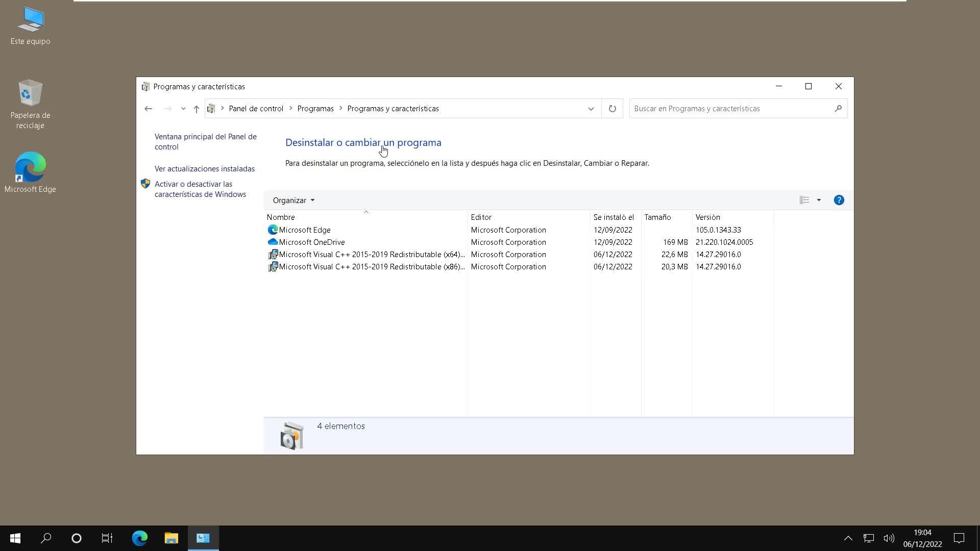Expand the Organizar dropdown menu
This screenshot has height=551, width=980.
click(x=293, y=200)
